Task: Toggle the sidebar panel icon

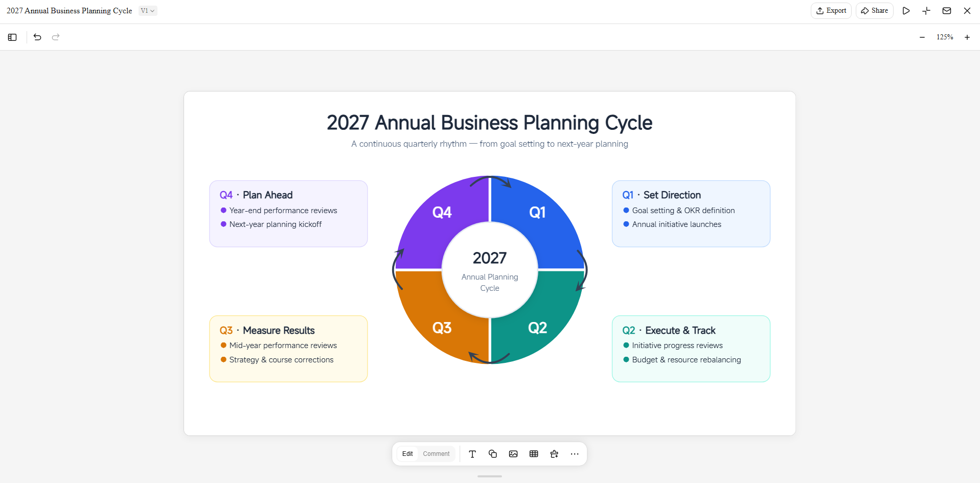Action: [12, 37]
